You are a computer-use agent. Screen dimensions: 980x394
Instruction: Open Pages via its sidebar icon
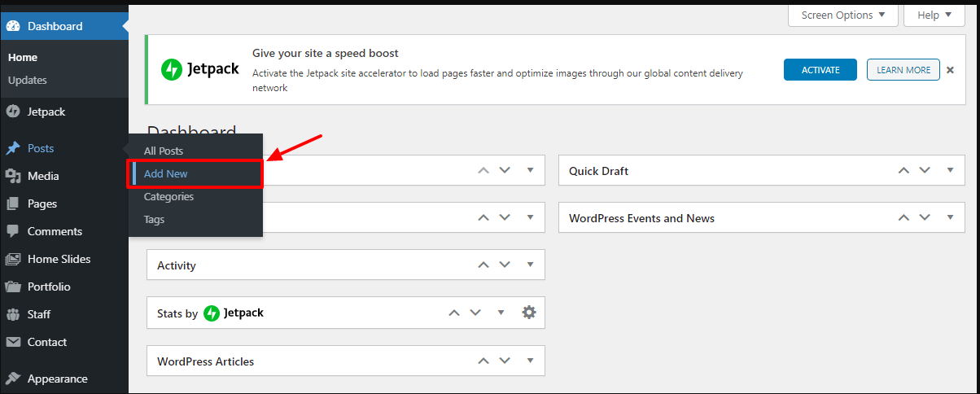(13, 204)
